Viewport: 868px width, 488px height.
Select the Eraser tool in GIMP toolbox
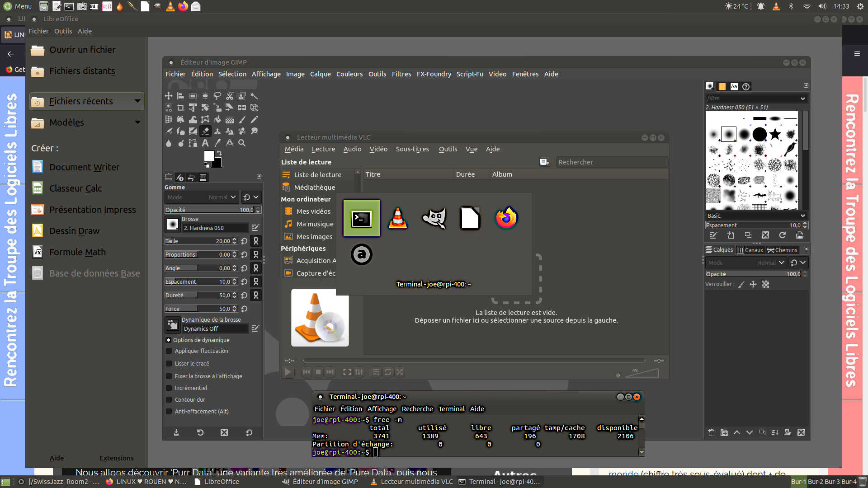(x=205, y=131)
